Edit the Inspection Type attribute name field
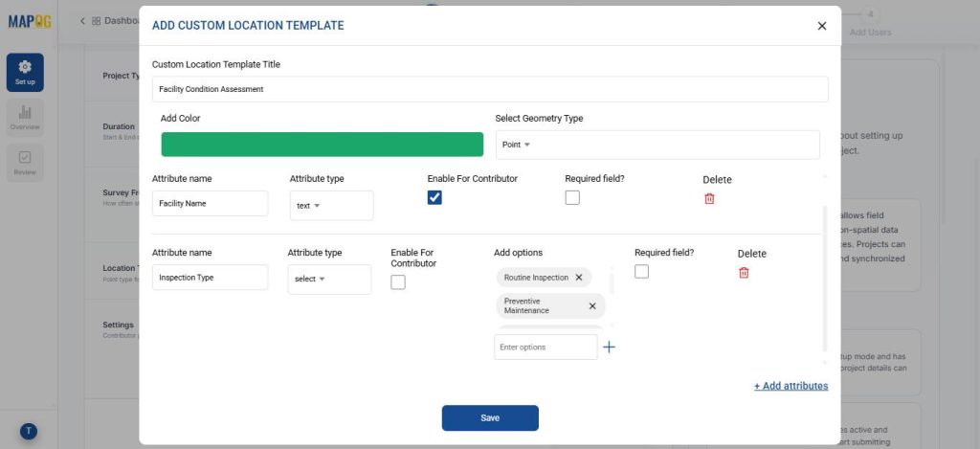Image resolution: width=980 pixels, height=449 pixels. (x=210, y=277)
